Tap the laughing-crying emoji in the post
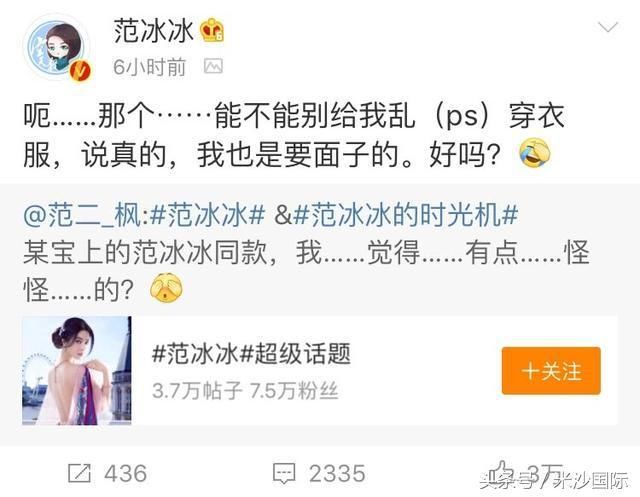640x497 pixels. tap(535, 153)
